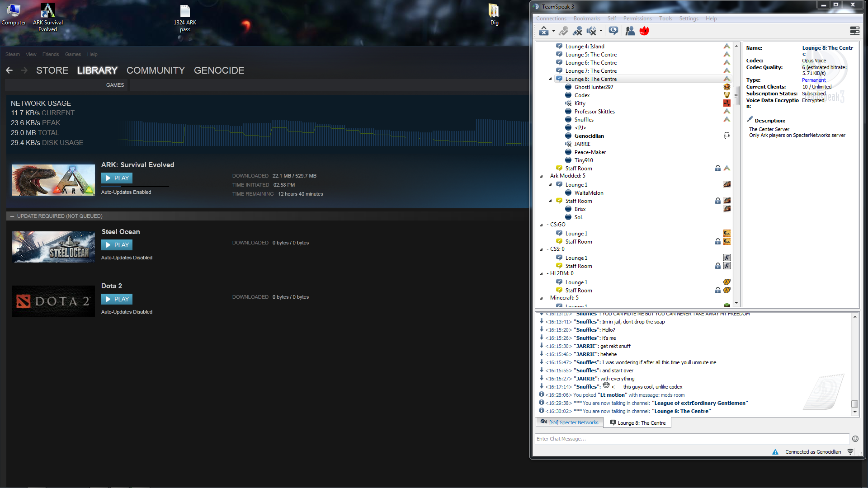868x488 pixels.
Task: Click PLAY for Dota 2
Action: tap(117, 299)
